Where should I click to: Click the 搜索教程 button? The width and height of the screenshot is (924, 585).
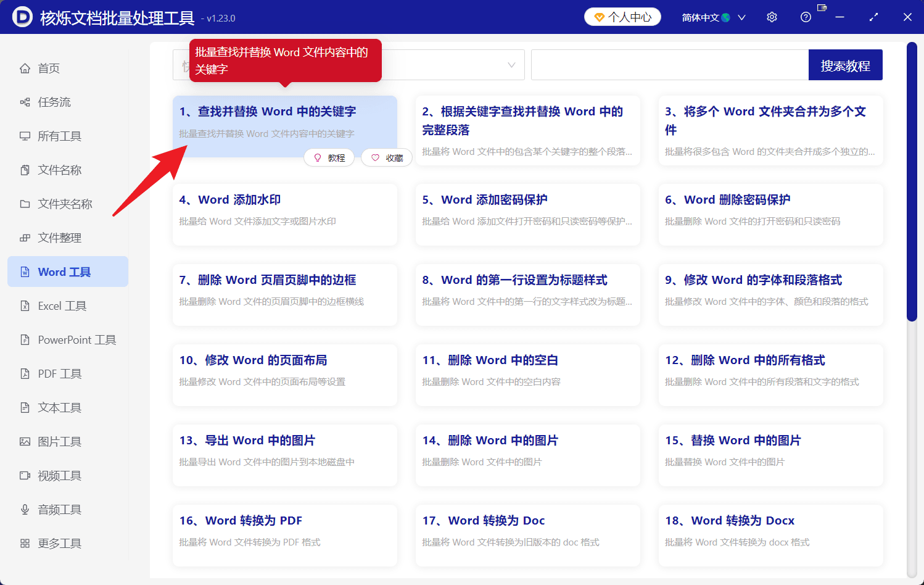845,65
